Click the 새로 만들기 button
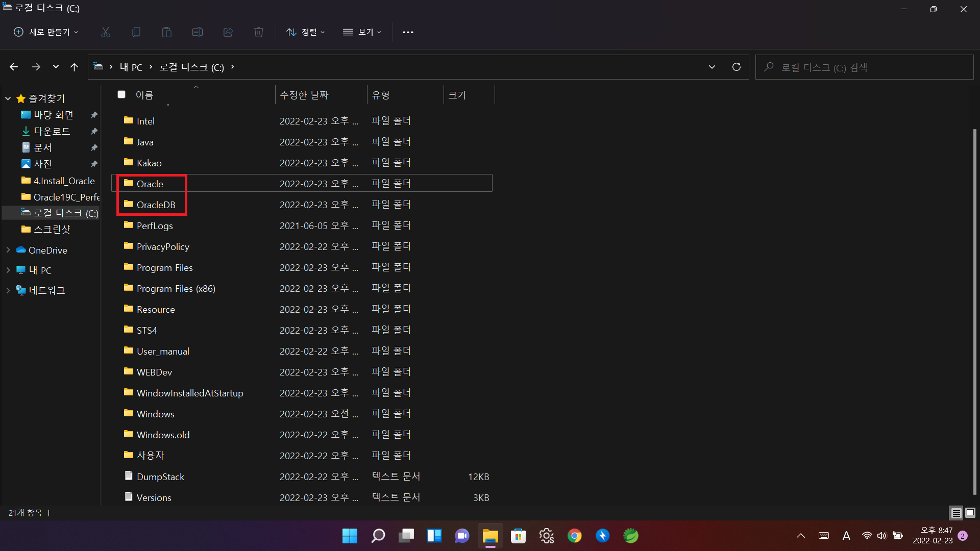This screenshot has width=980, height=551. pos(46,32)
